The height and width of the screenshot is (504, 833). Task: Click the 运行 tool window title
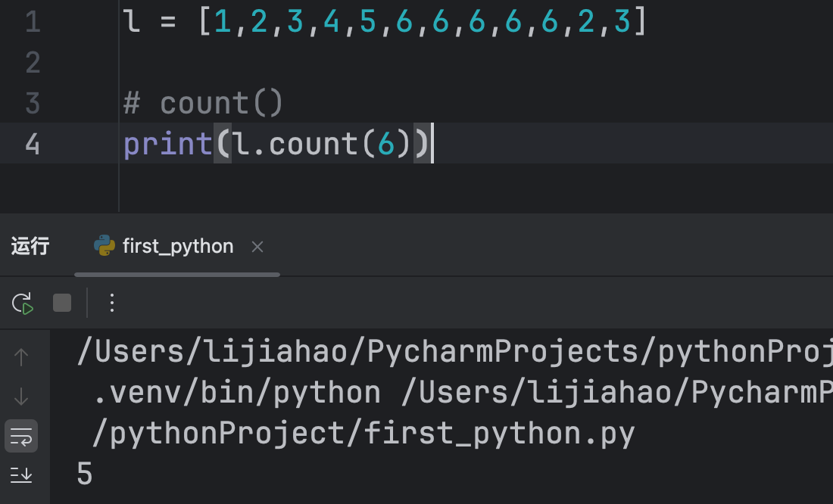point(30,247)
